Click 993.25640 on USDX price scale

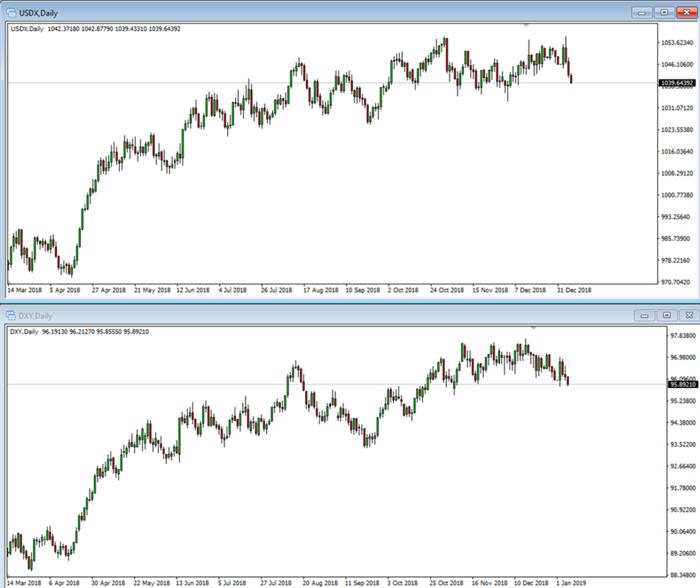pyautogui.click(x=677, y=217)
